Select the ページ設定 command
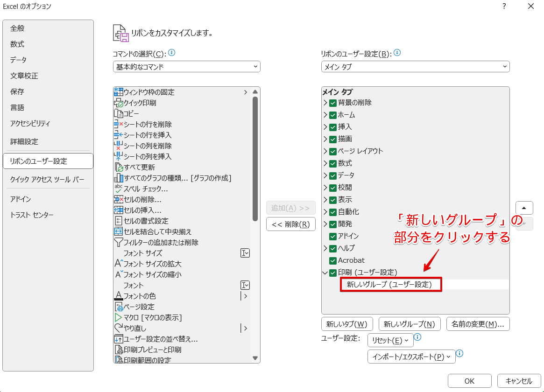Screen dimensions: 544x392 [140, 307]
